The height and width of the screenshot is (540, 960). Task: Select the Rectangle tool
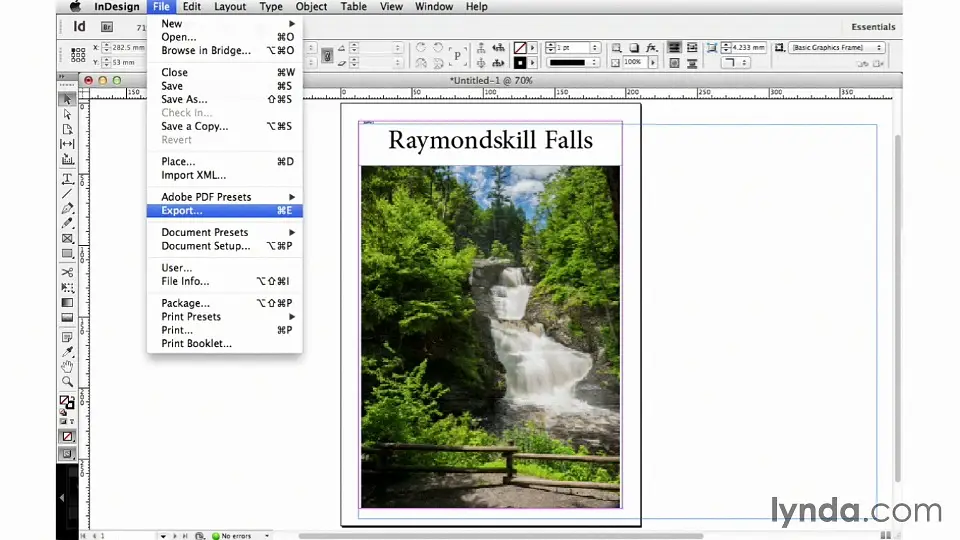coord(67,253)
